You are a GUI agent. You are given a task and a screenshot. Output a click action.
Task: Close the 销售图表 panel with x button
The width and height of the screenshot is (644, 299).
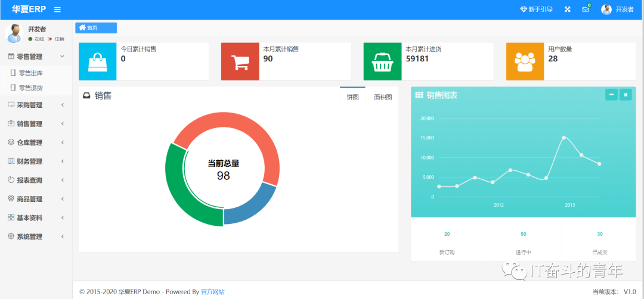626,95
